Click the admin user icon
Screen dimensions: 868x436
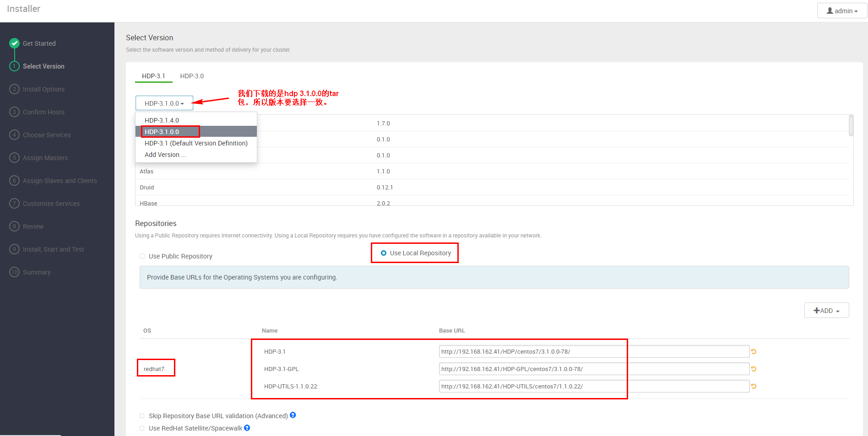tap(830, 11)
